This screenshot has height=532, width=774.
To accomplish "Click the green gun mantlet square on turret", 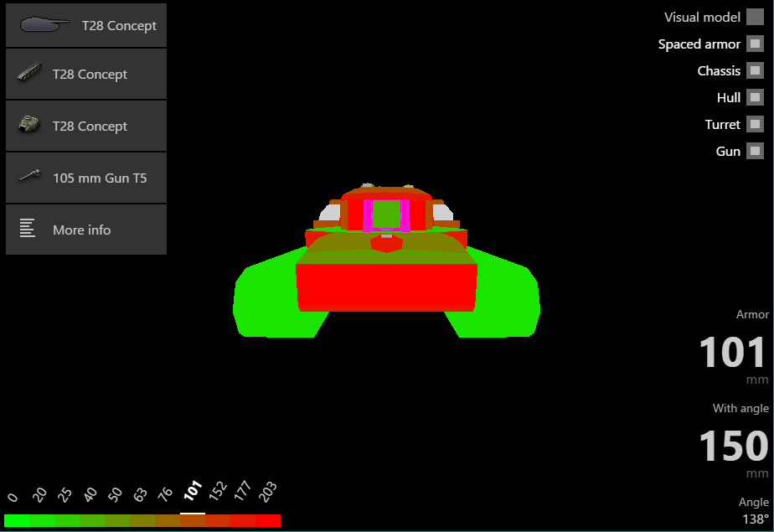I will (x=386, y=214).
